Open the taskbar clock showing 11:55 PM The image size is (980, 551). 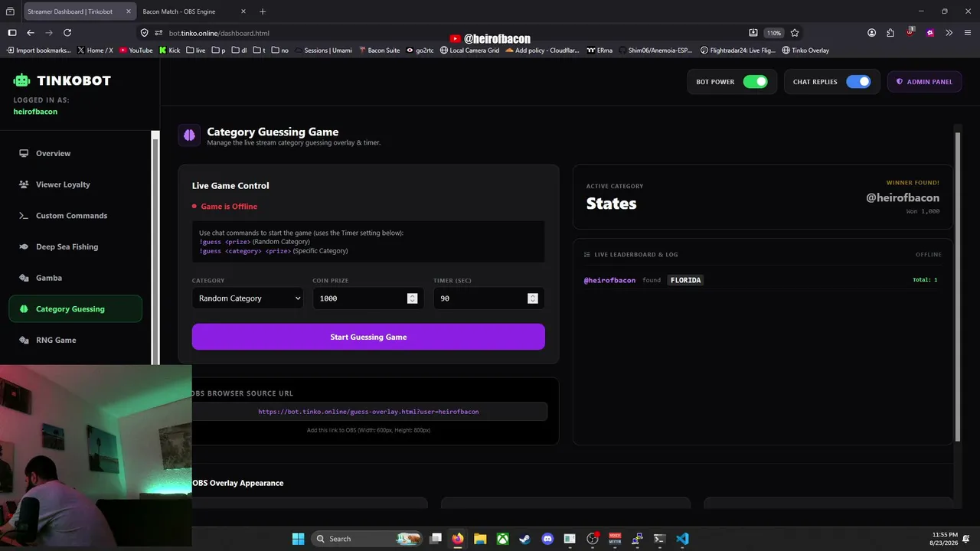(x=944, y=538)
